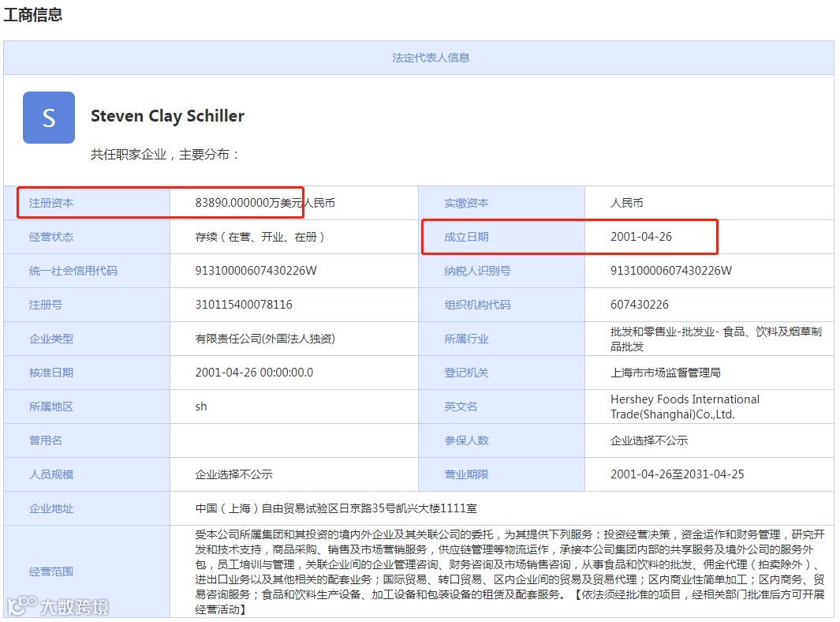Select the 成立日期 value 2001-04-26
The image size is (840, 622).
pyautogui.click(x=641, y=237)
